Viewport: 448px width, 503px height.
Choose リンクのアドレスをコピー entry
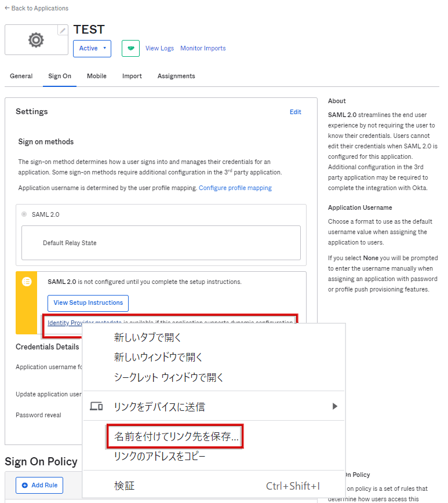point(213,456)
